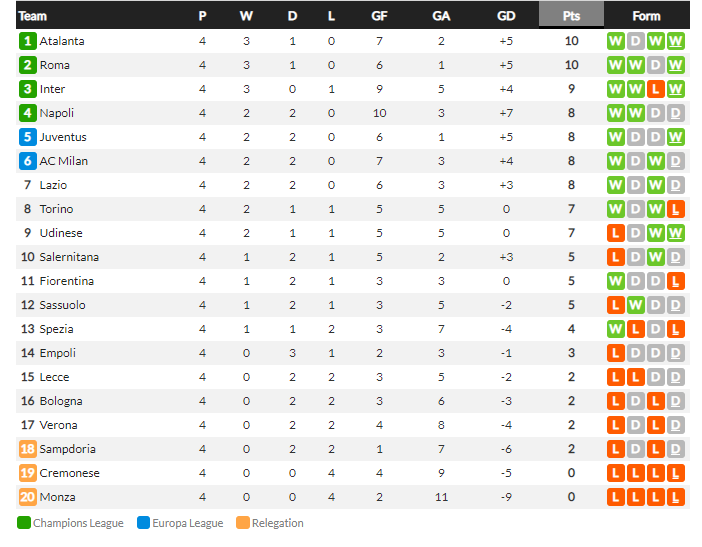Click Atalanta's position badge number 1
This screenshot has height=547, width=702.
click(27, 41)
